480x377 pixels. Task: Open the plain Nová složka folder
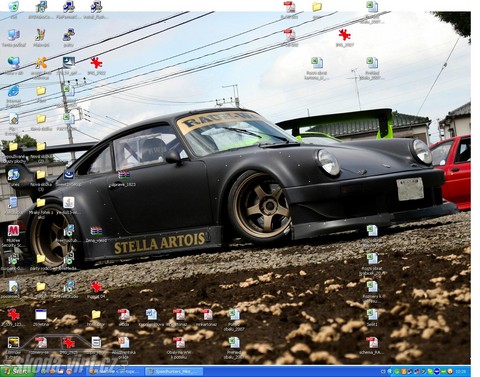41,119
